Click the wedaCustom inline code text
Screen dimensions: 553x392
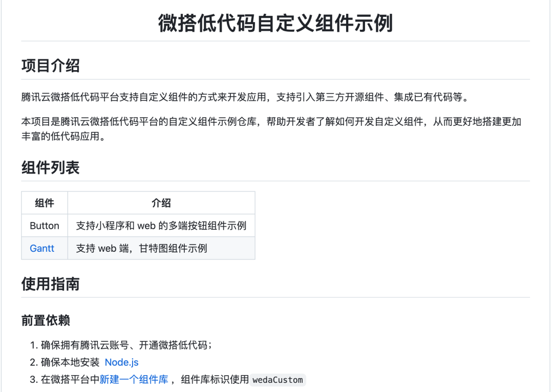(278, 380)
